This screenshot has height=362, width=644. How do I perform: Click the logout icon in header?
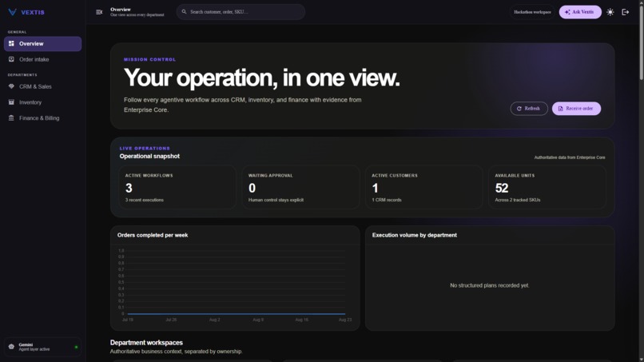click(x=626, y=12)
